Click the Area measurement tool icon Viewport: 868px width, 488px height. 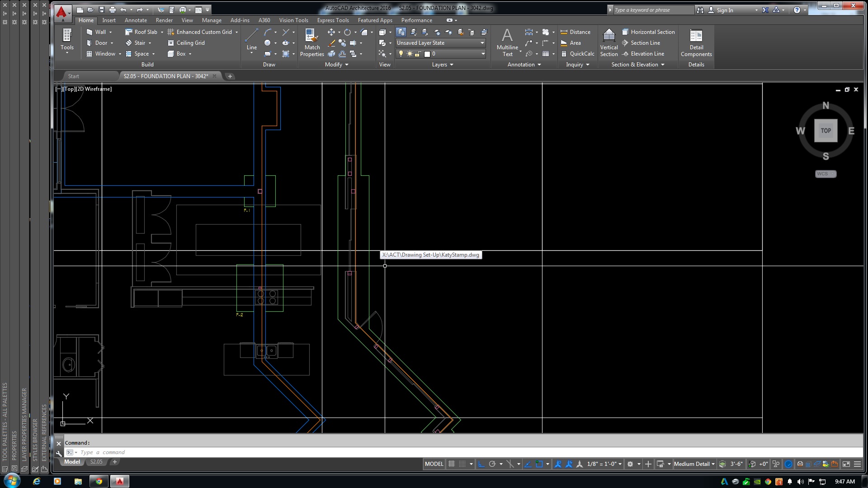coord(563,42)
